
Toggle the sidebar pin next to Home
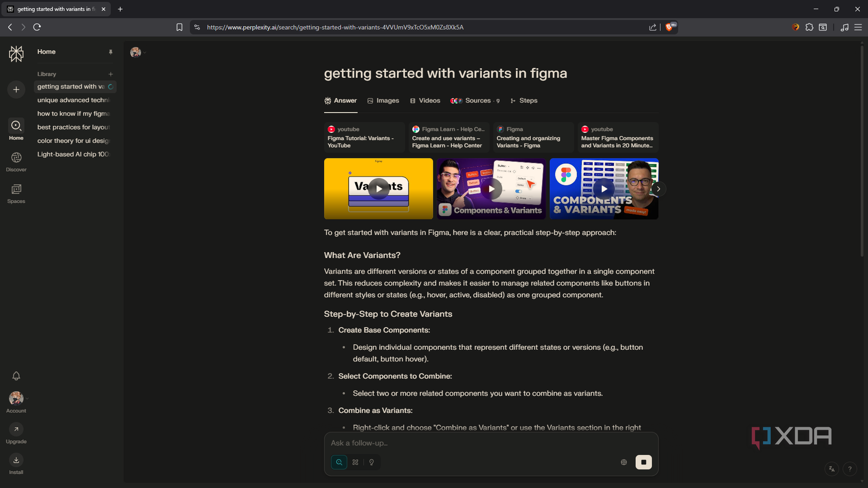point(111,52)
